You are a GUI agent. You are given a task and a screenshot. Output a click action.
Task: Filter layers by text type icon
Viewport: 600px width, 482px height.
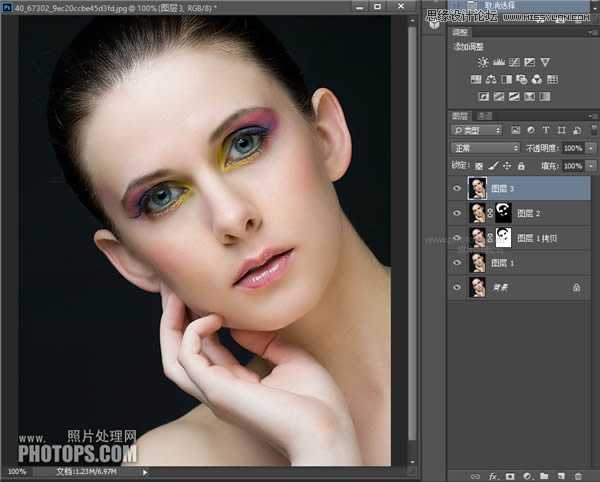click(546, 131)
